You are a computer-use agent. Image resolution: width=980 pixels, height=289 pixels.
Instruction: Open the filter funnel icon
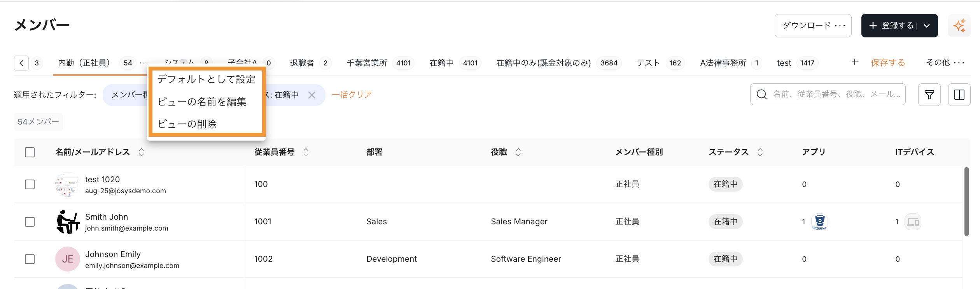coord(929,95)
